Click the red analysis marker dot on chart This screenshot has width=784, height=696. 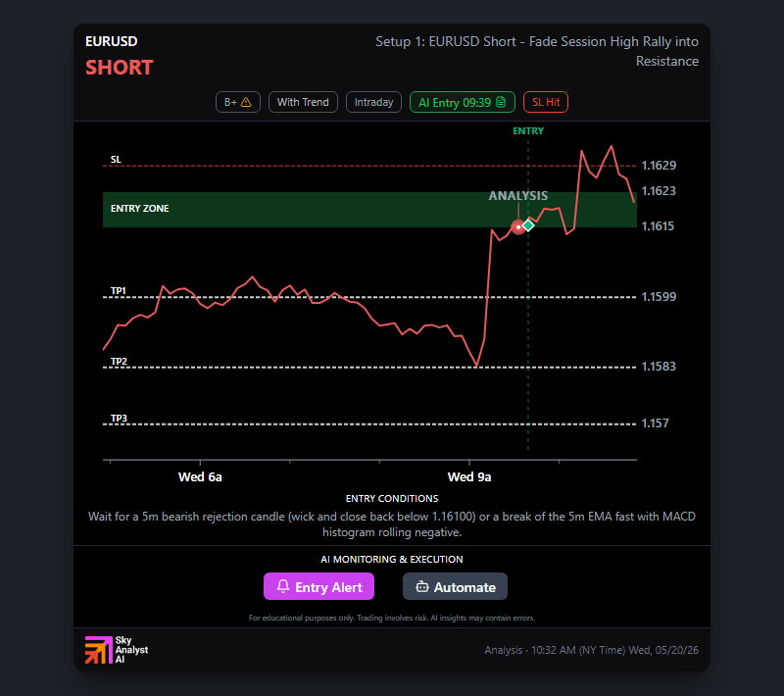518,227
